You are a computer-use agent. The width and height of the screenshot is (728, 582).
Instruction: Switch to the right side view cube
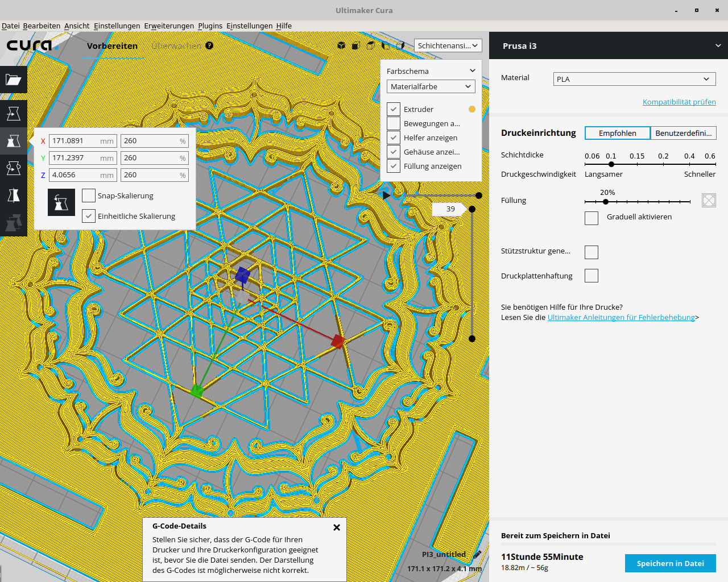400,45
